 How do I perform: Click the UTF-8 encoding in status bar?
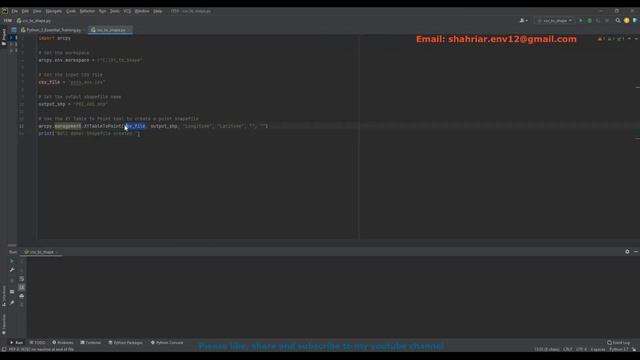[581, 349]
